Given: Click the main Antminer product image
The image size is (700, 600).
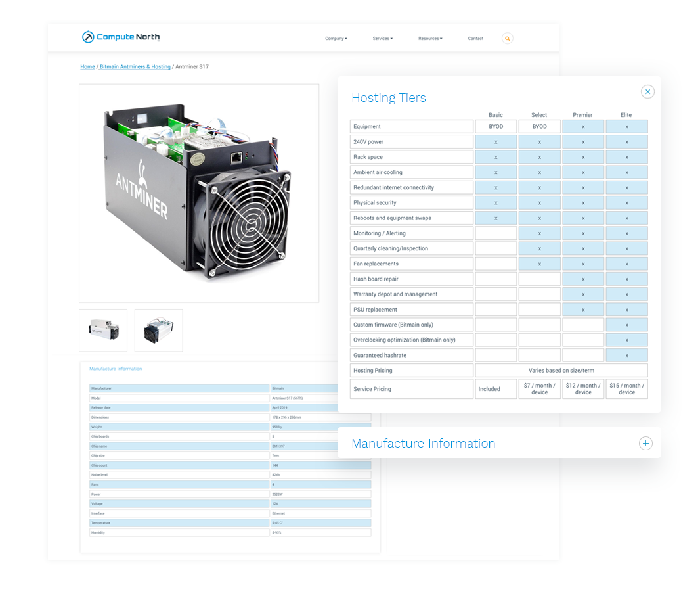Looking at the screenshot, I should [x=199, y=193].
